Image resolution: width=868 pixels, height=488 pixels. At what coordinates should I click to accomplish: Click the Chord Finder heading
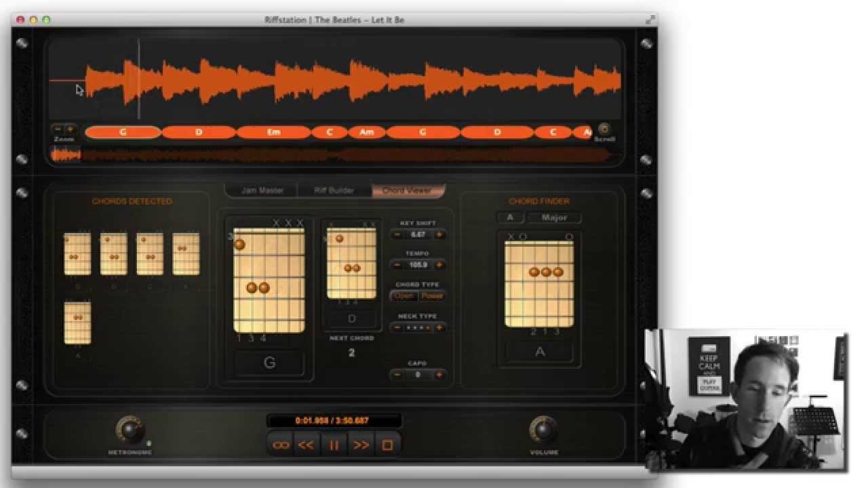(539, 201)
